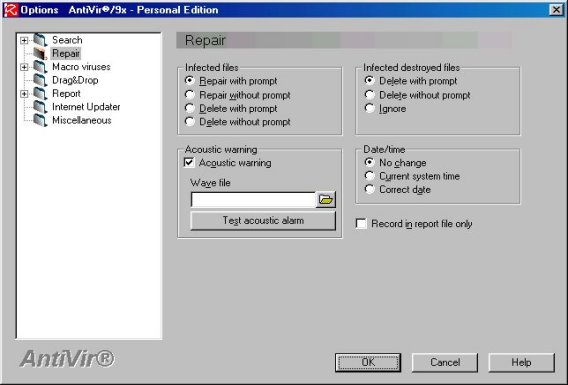Click the Repair book icon in tree
This screenshot has height=385, width=568.
pyautogui.click(x=40, y=53)
